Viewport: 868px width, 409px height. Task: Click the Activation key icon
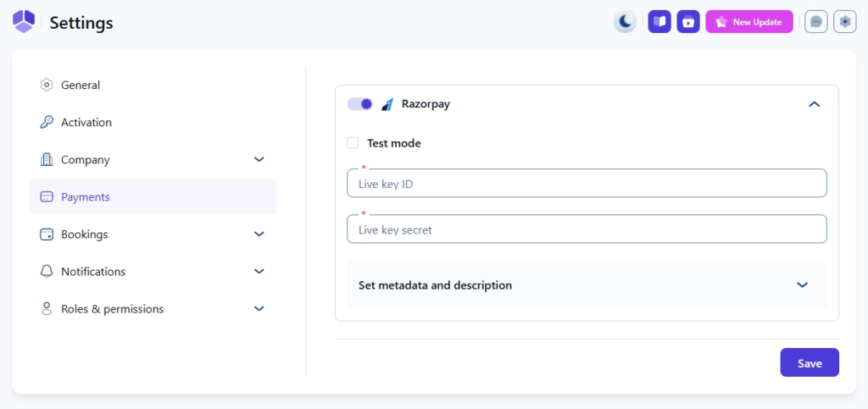47,123
